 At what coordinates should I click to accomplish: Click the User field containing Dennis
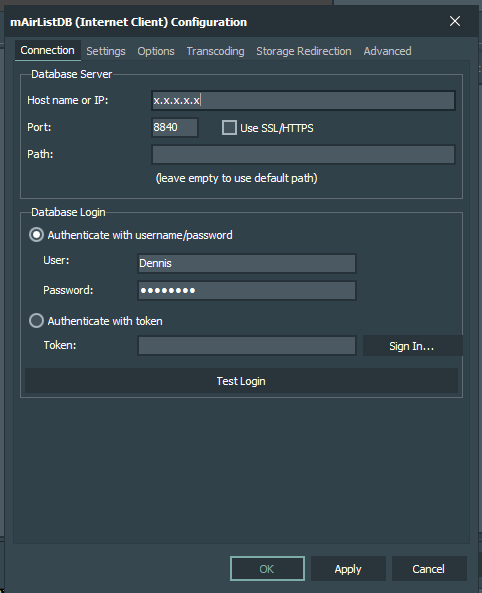(247, 263)
